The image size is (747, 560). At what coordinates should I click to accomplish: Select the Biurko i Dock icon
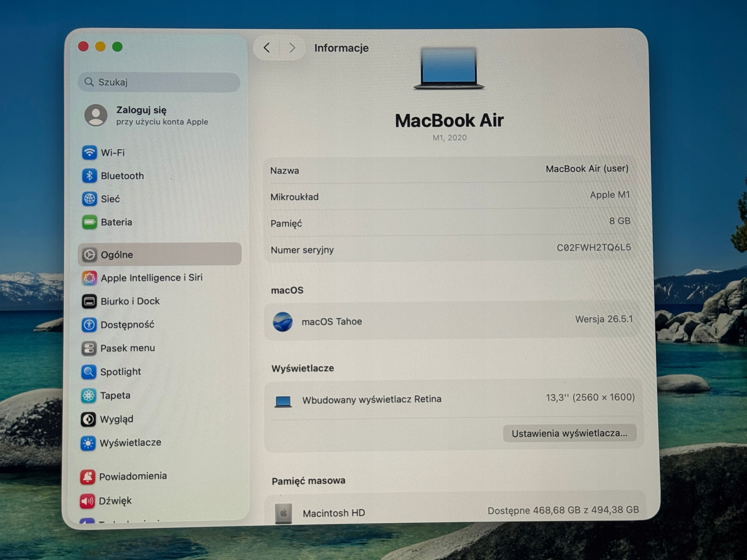click(89, 301)
